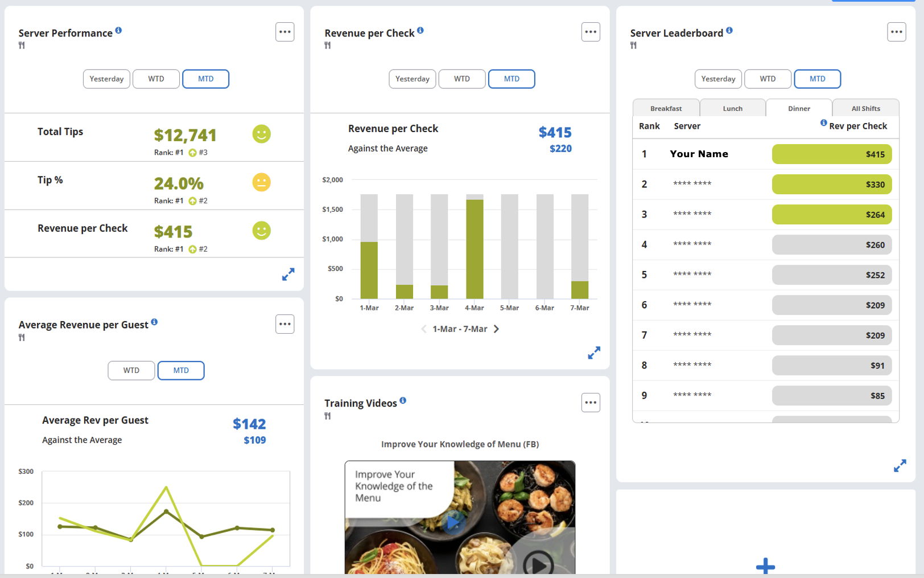Click the 4-Mar green bar in chart
The height and width of the screenshot is (578, 924).
[475, 249]
